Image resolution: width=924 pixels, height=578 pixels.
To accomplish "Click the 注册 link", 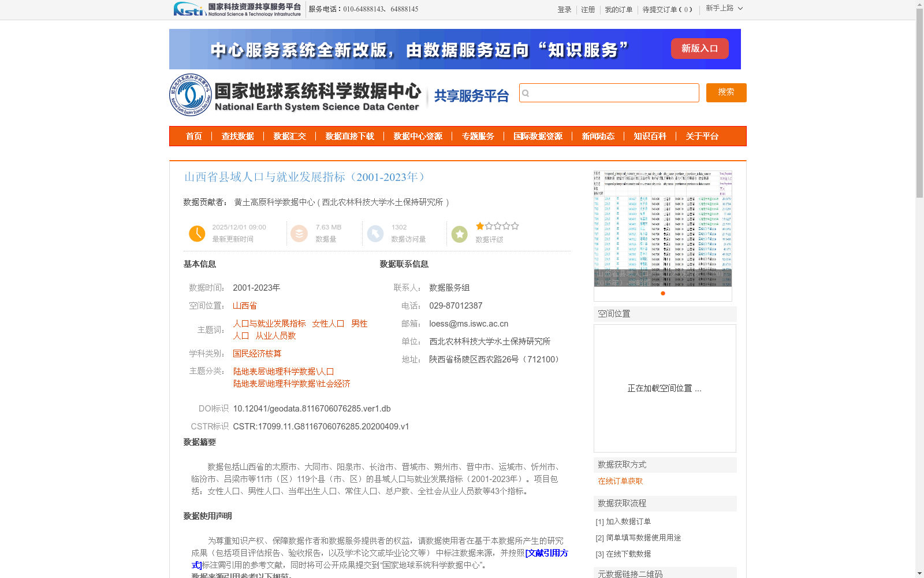I will [588, 10].
